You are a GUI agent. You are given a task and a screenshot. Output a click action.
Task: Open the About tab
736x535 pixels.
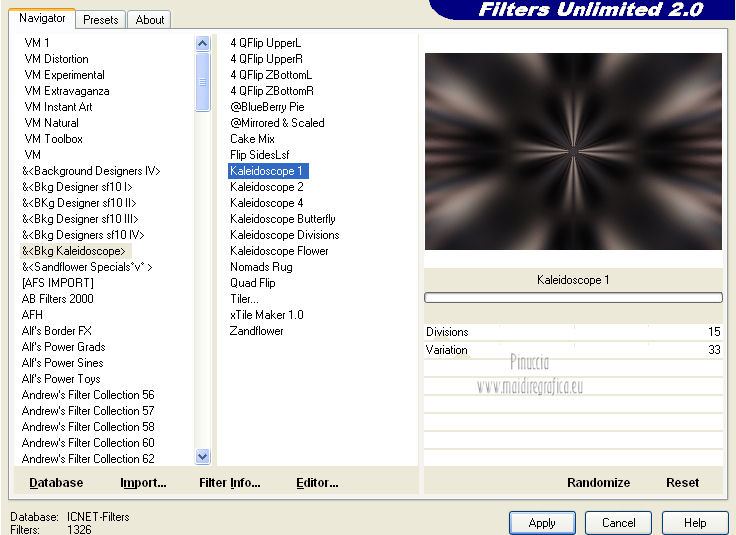click(x=150, y=20)
